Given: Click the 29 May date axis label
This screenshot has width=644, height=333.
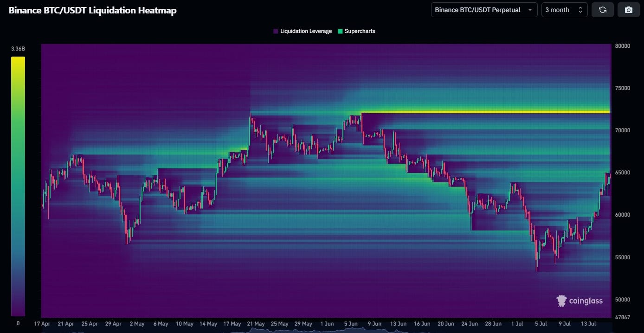Looking at the screenshot, I should 303,324.
